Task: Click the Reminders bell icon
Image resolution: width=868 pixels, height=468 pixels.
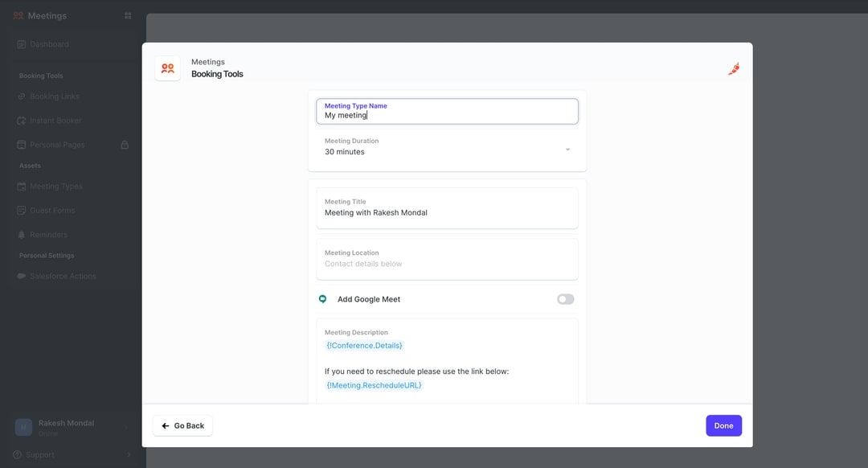Action: coord(21,234)
